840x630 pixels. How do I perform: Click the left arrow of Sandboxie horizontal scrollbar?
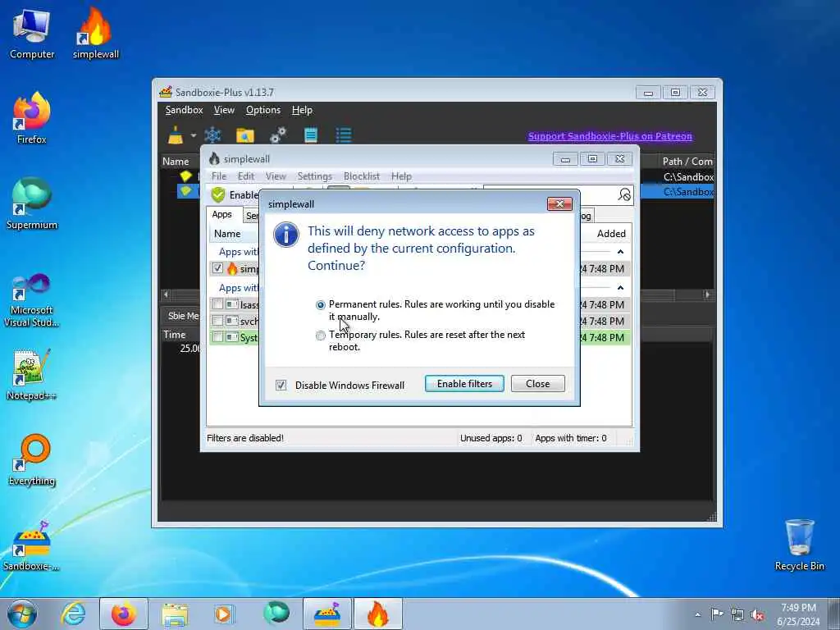click(166, 294)
